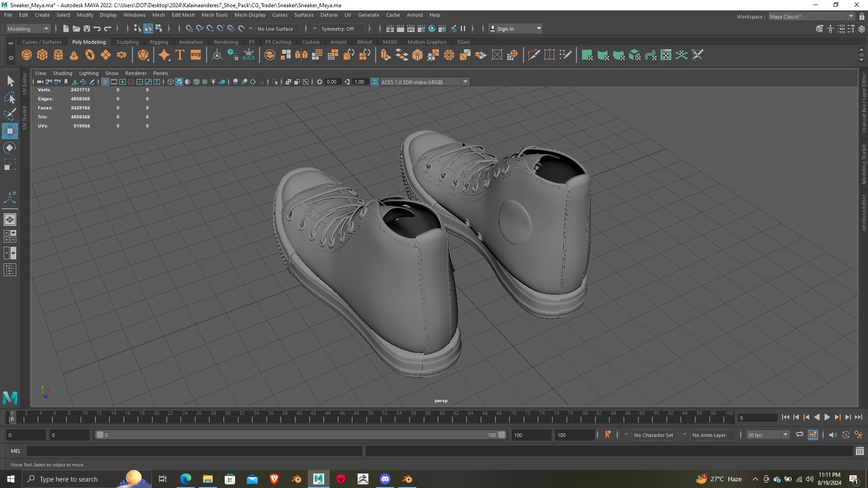This screenshot has height=488, width=868.
Task: Choose the Select tool arrow
Action: 10,81
